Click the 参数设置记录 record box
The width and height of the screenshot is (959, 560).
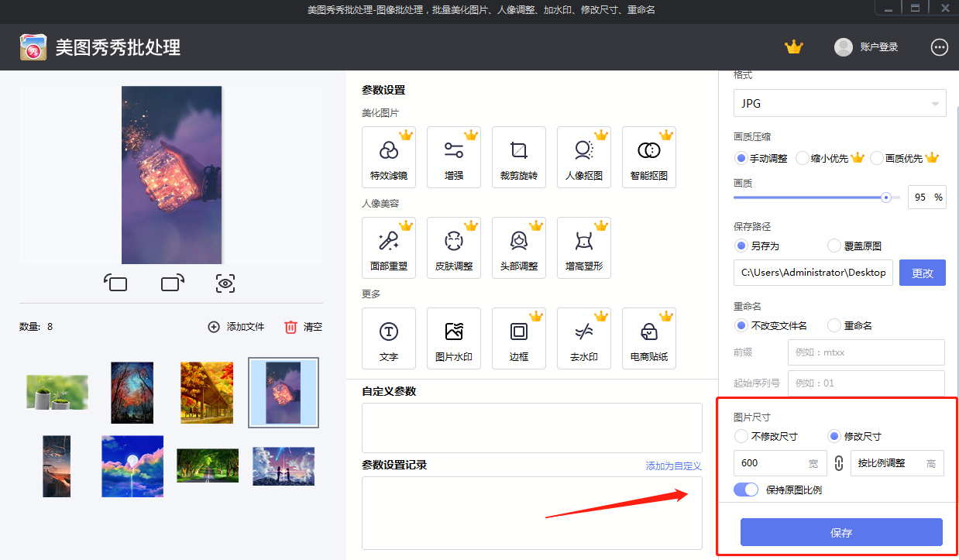coord(532,513)
